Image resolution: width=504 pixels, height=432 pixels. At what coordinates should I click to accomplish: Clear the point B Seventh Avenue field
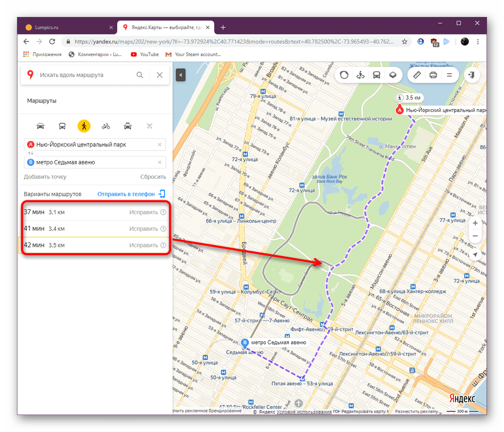coord(160,162)
